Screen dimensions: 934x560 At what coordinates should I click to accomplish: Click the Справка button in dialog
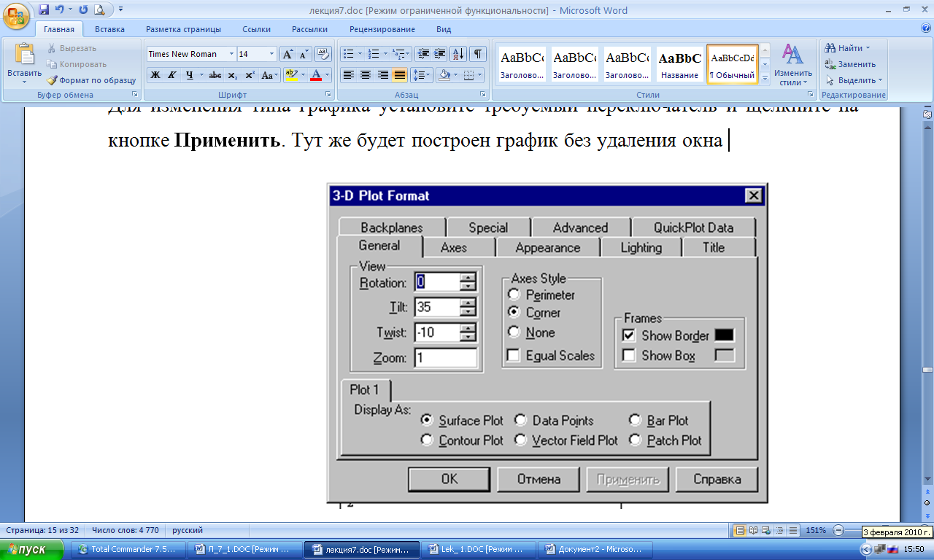coord(717,479)
